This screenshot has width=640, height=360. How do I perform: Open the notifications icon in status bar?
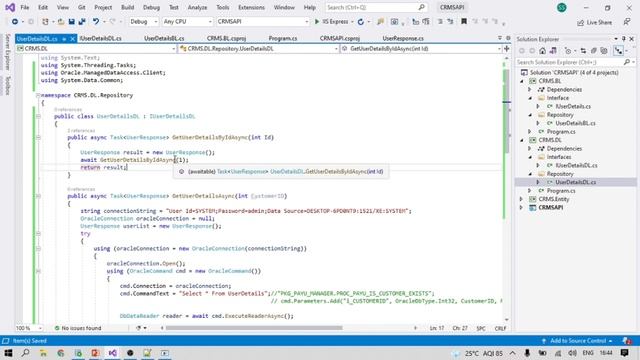tap(627, 341)
